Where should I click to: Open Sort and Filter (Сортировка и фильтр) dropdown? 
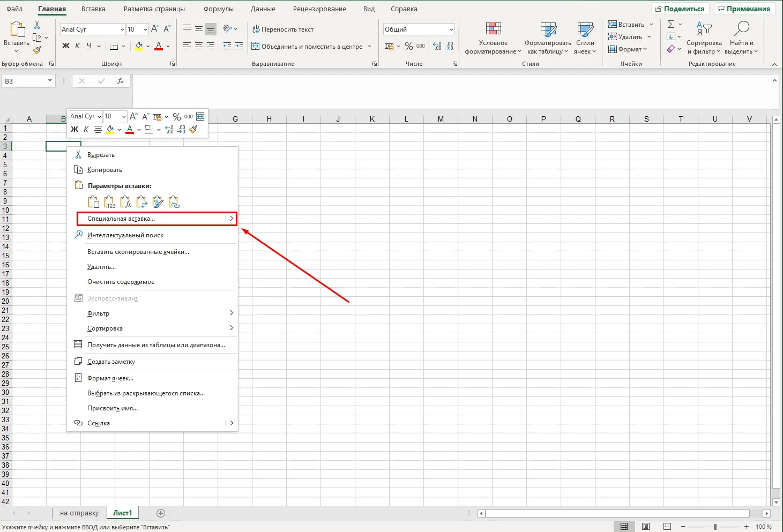(704, 39)
